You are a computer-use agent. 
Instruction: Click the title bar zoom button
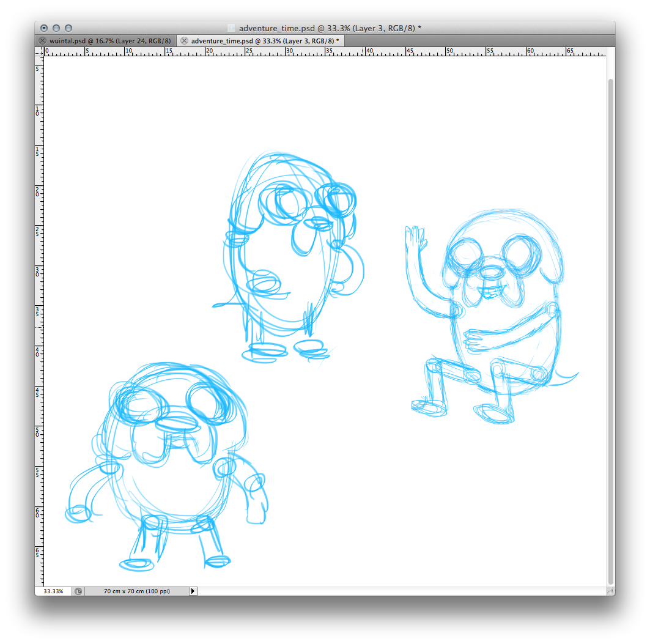point(68,28)
